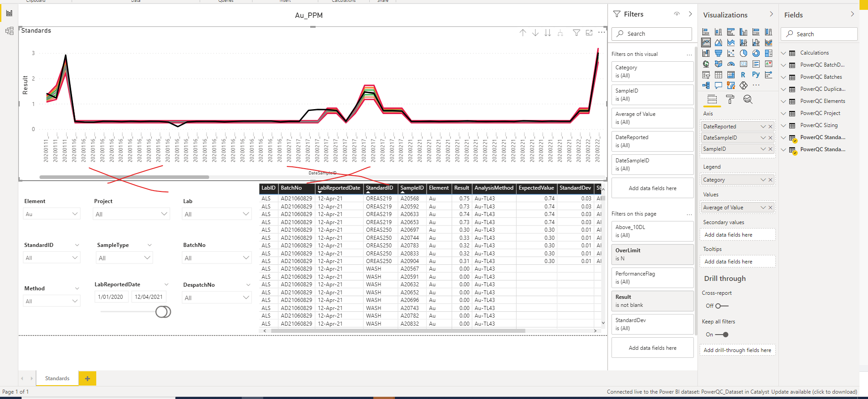Viewport: 868px width, 399px height.
Task: Click Add drill-through fields here
Action: [737, 350]
